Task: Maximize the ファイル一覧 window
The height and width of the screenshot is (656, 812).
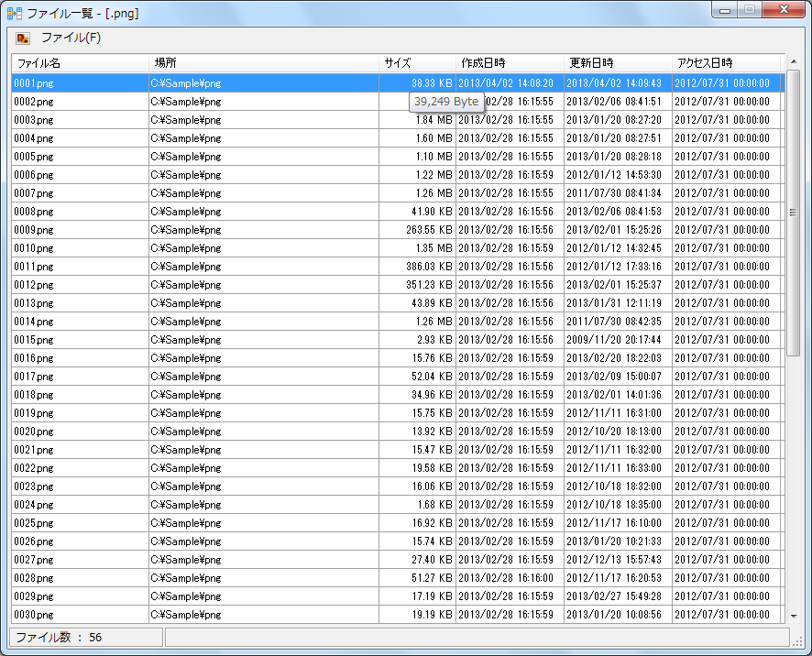Action: tap(749, 10)
